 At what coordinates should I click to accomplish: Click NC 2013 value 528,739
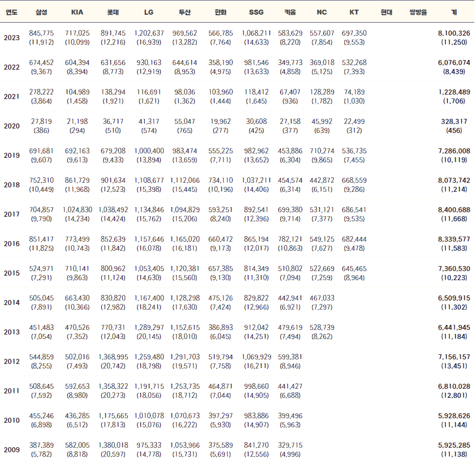point(322,328)
